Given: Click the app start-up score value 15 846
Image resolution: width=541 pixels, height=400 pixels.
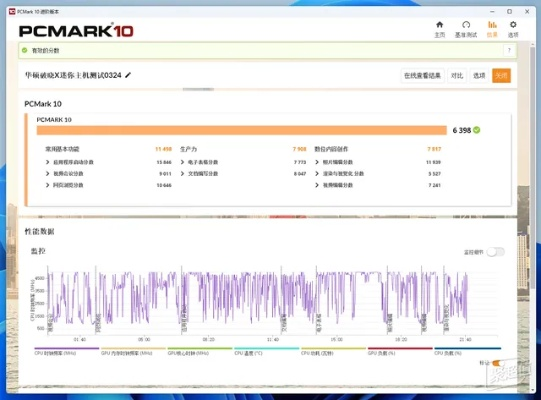Looking at the screenshot, I should pos(164,162).
